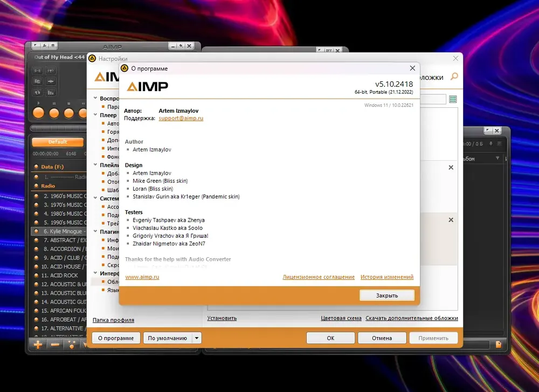Collapse the Плеер settings section
The height and width of the screenshot is (392, 539).
click(x=95, y=115)
